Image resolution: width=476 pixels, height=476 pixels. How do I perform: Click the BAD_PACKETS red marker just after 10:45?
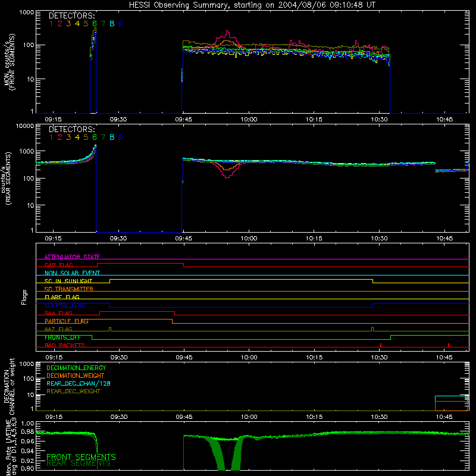pyautogui.click(x=449, y=345)
